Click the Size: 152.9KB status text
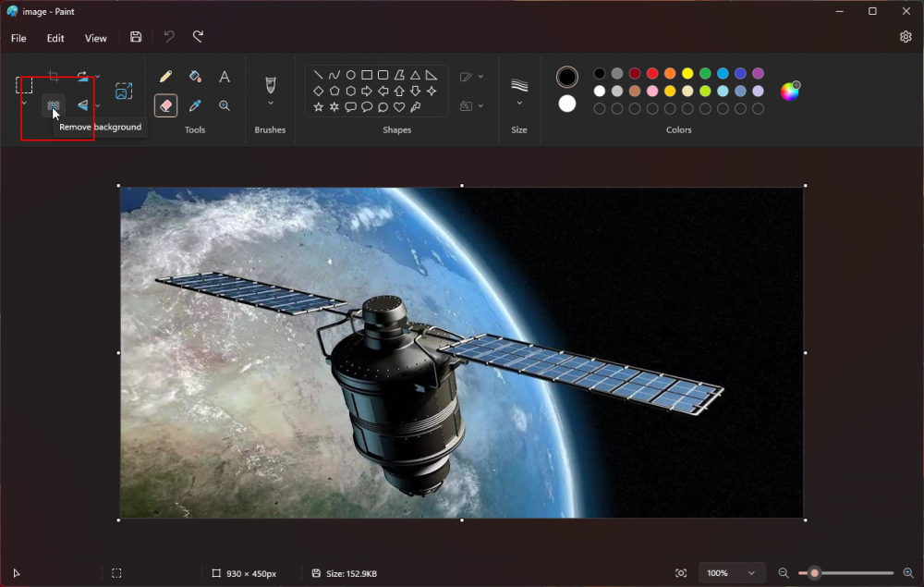 tap(351, 573)
